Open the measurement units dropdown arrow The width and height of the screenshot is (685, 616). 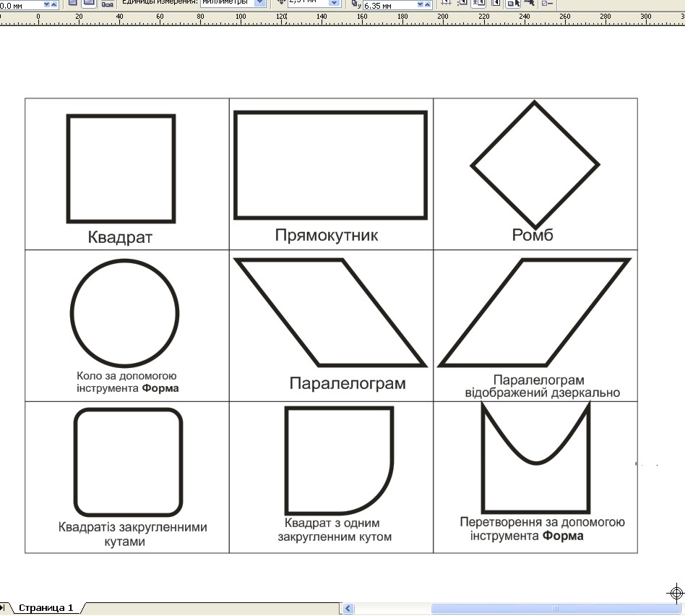259,3
